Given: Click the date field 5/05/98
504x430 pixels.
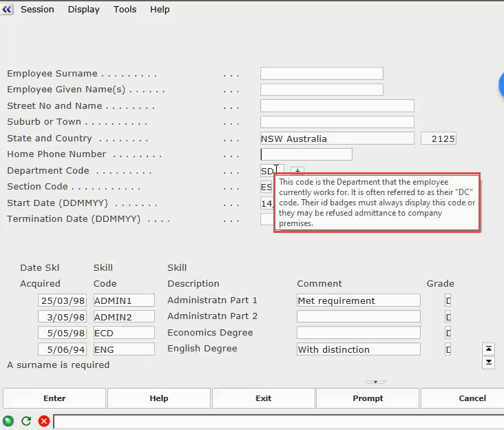Looking at the screenshot, I should click(62, 333).
